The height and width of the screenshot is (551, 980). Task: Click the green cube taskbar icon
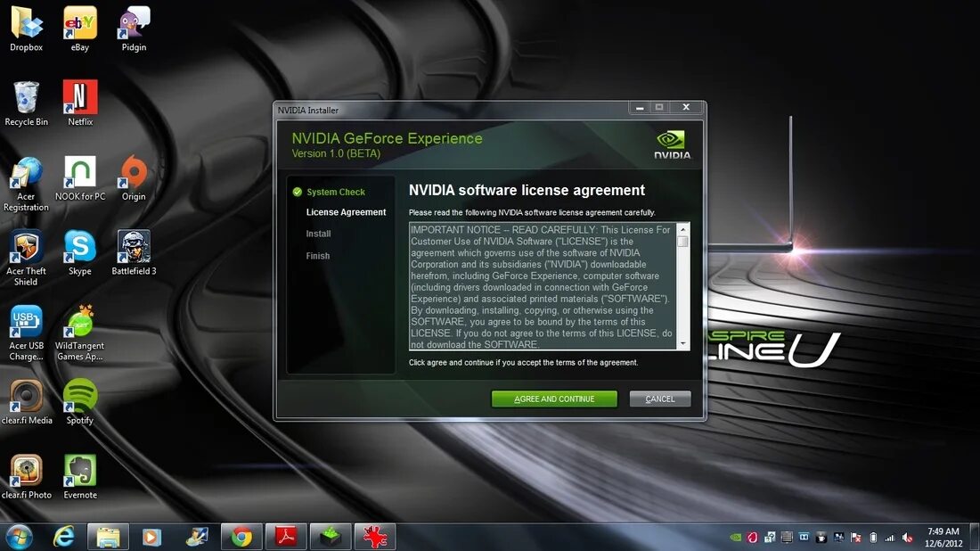[331, 538]
